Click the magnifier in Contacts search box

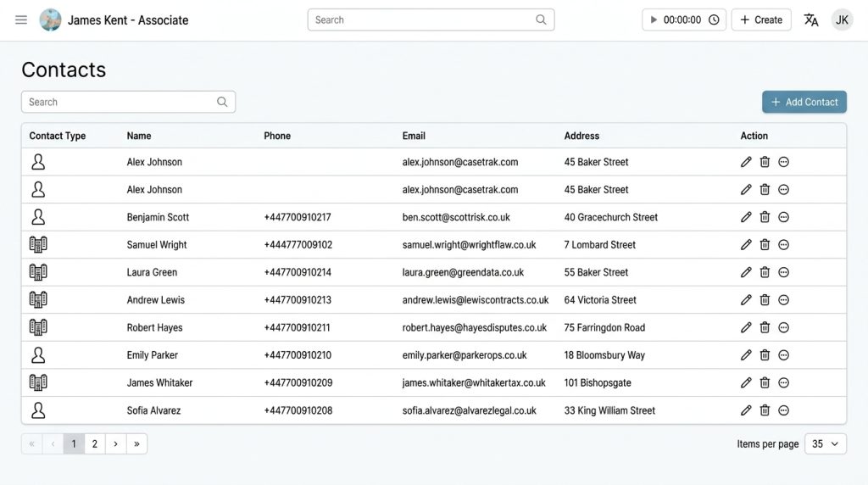pos(222,102)
